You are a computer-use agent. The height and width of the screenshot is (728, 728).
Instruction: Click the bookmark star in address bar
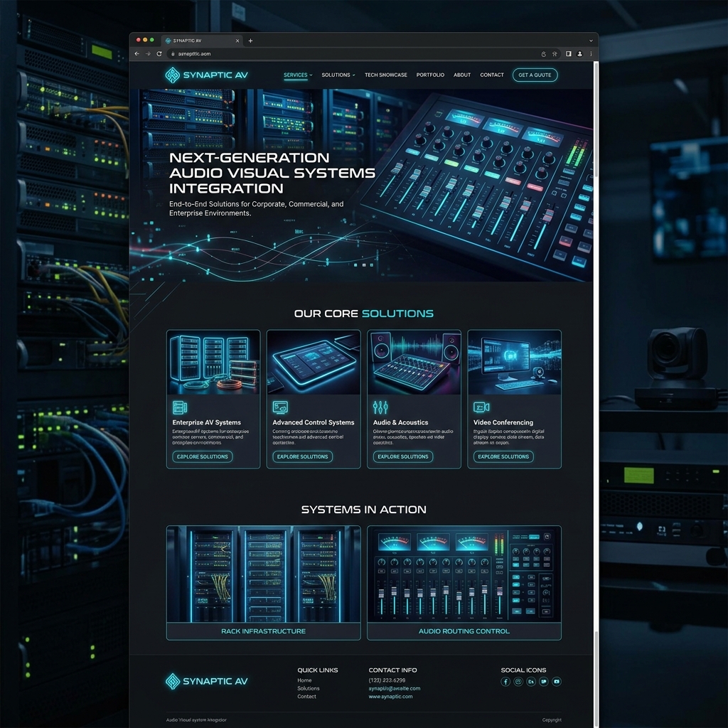(x=555, y=54)
